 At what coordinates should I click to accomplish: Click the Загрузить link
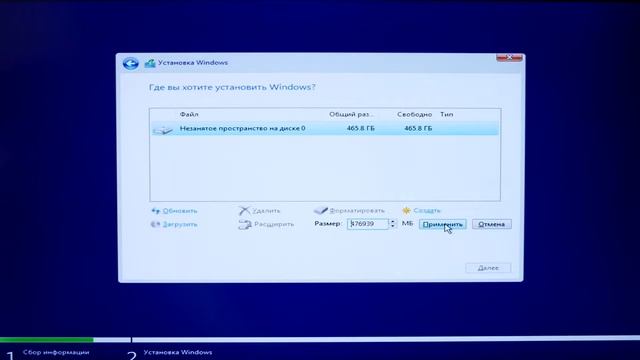pos(180,224)
